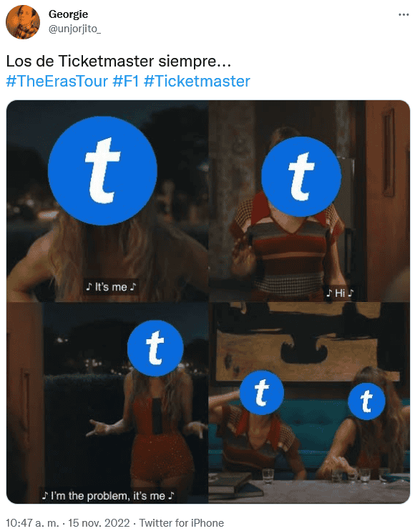Click the Ticketmaster logo above striped shirt

point(301,177)
